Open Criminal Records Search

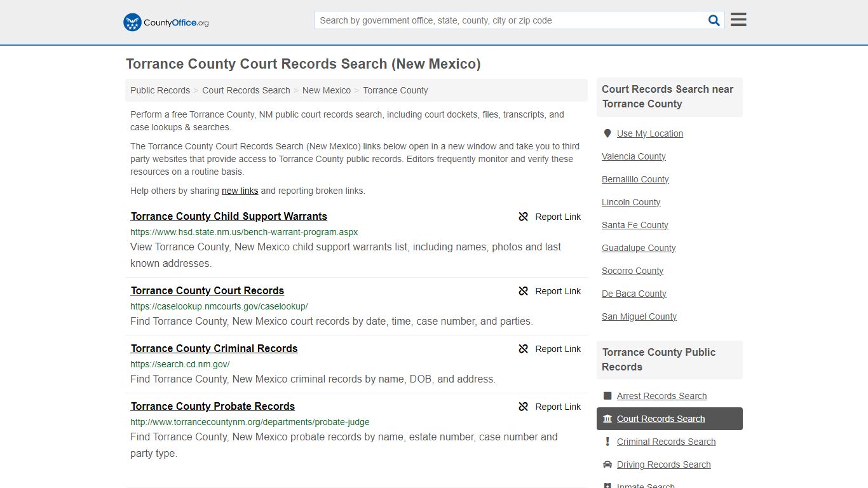666,442
